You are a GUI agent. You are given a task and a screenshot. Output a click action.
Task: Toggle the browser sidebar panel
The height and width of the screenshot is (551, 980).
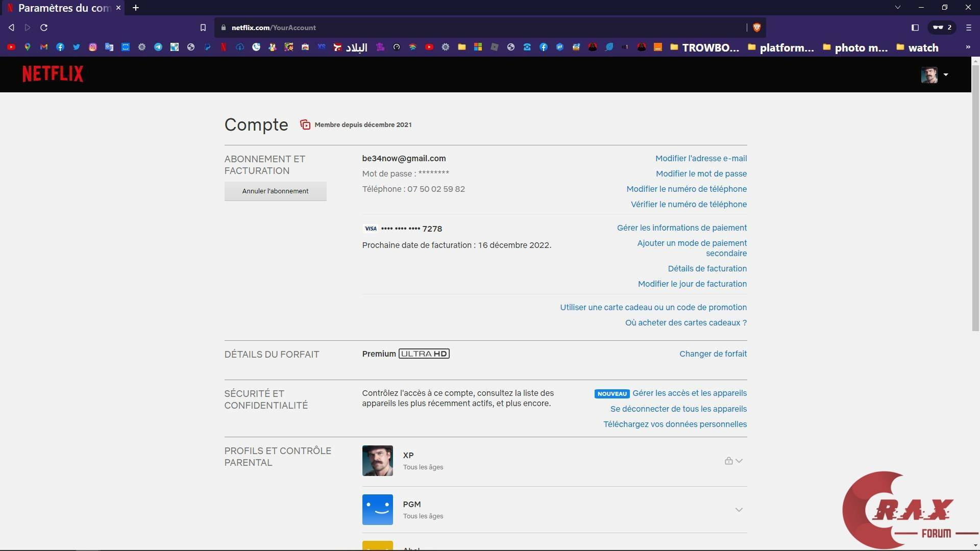click(x=915, y=28)
